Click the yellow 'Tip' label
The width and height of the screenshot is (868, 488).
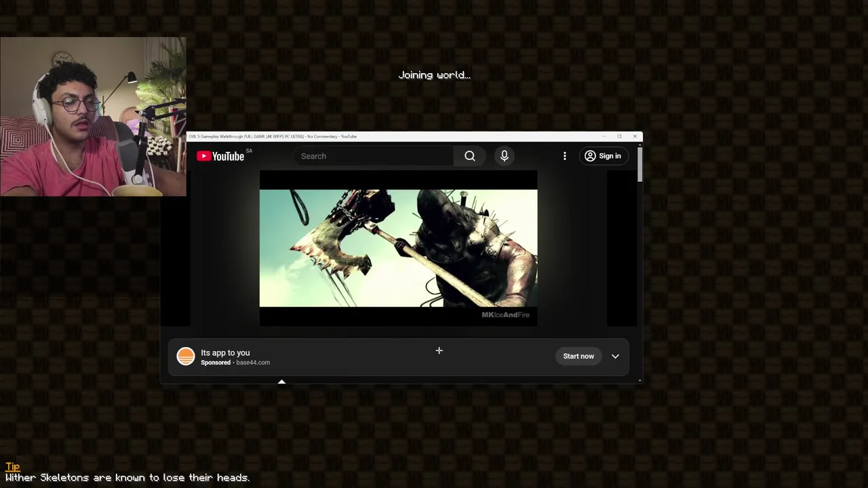12,466
